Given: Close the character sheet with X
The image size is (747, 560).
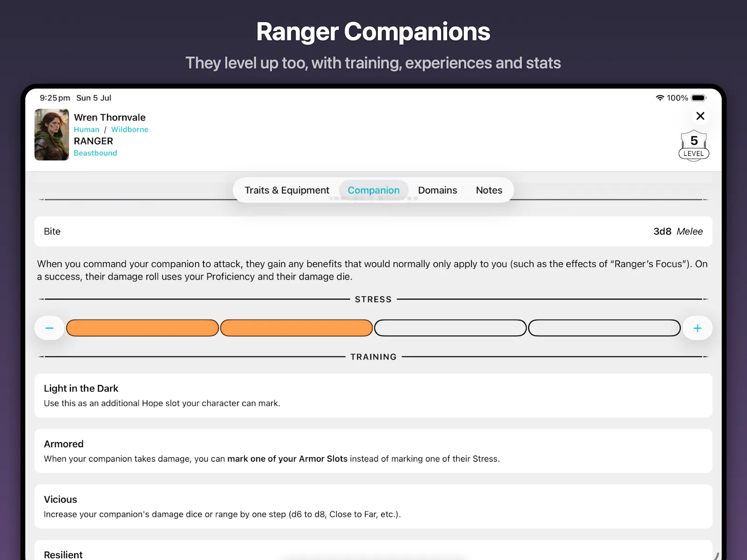Looking at the screenshot, I should 700,116.
